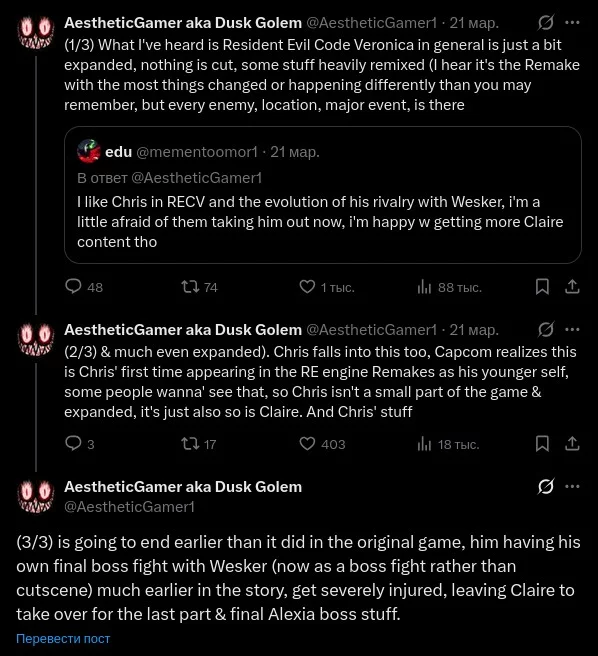Screen dimensions: 598x656
Task: Share the first (1/3) tweet
Action: pos(572,287)
